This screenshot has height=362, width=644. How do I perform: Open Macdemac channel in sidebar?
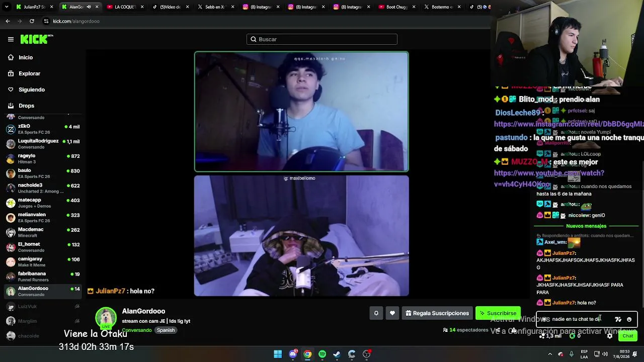click(x=43, y=232)
